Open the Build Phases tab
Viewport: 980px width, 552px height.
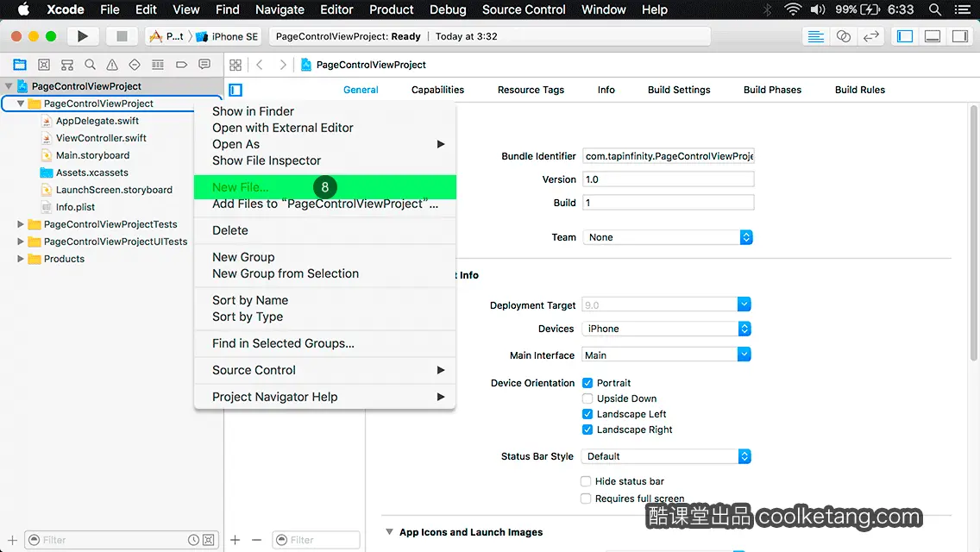(x=772, y=90)
